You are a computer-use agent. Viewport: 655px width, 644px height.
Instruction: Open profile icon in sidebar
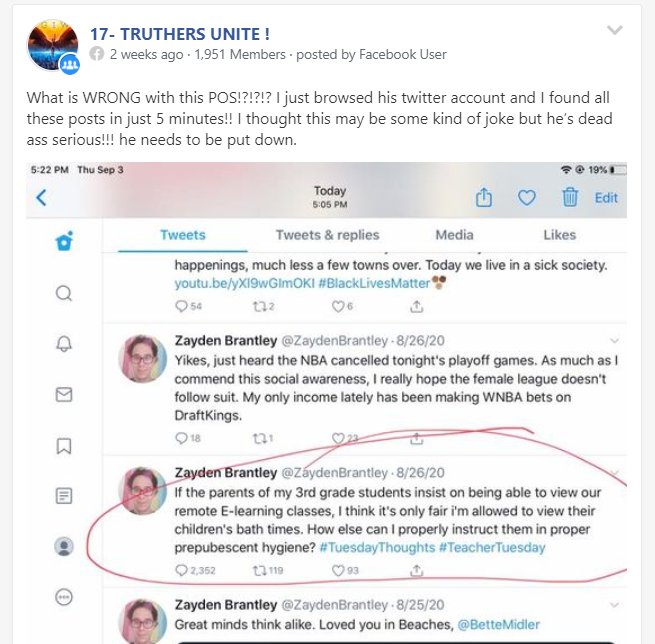(64, 546)
